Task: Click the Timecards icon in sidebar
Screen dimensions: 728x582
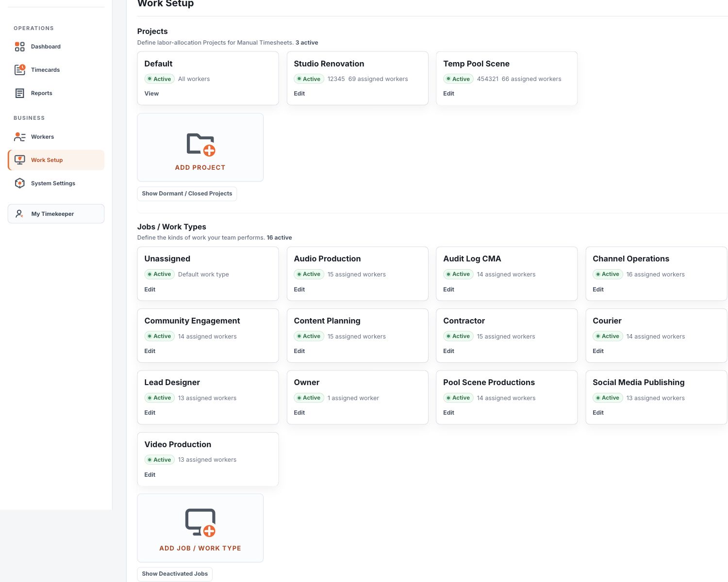Action: point(19,70)
